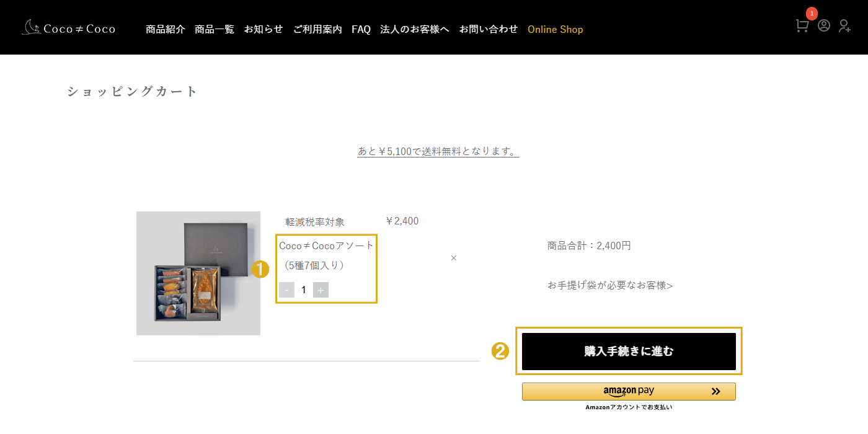The image size is (868, 434).
Task: Open the お手提げ袋が必要なお客様 link
Action: pos(610,285)
